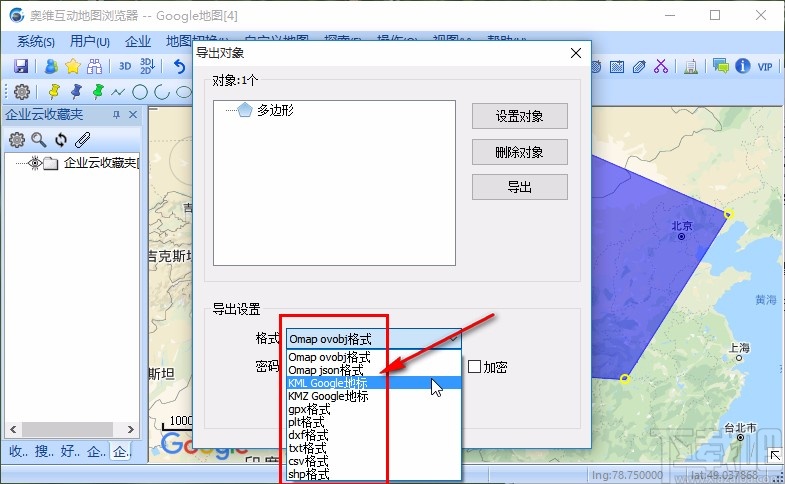The height and width of the screenshot is (484, 785).
Task: Click the rectangle area select icon
Action: (617, 66)
